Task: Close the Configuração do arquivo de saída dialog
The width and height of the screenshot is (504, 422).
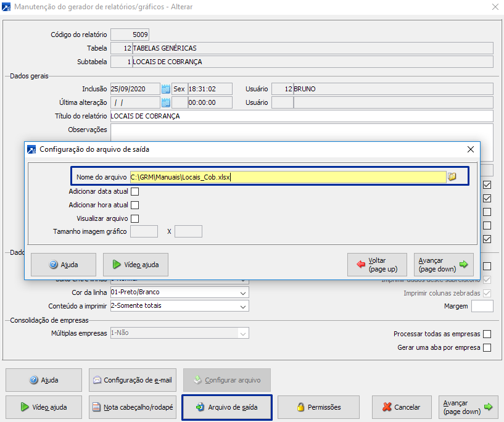Action: (x=471, y=149)
